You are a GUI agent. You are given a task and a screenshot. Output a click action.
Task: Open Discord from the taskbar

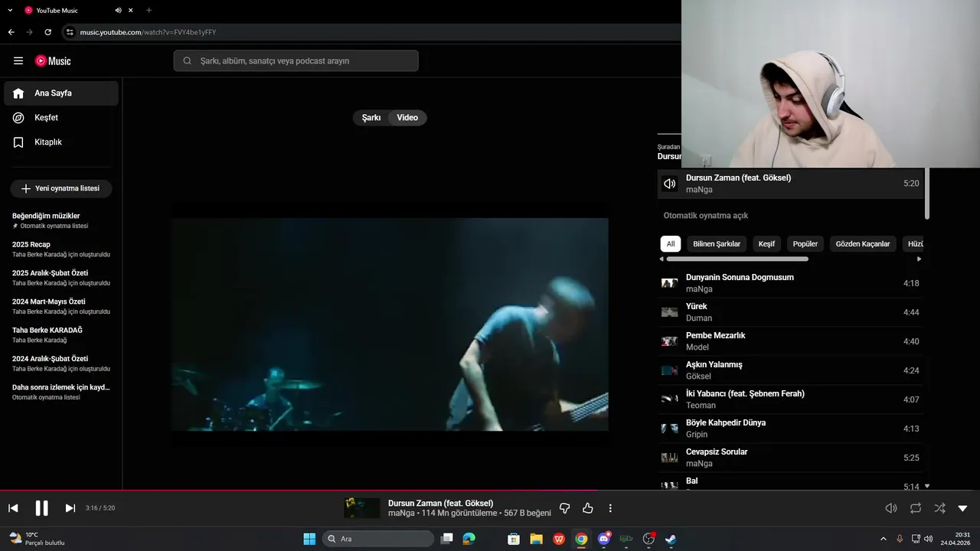604,539
